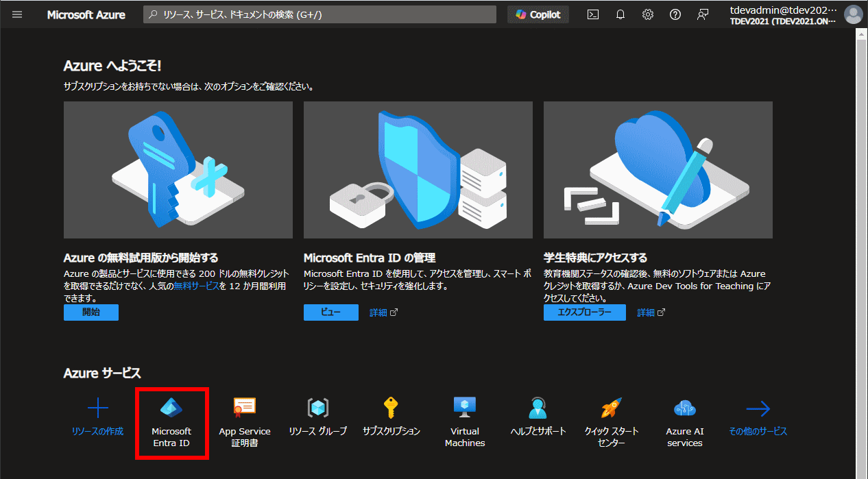This screenshot has height=479, width=868.
Task: Open the account avatar menu
Action: click(x=853, y=14)
